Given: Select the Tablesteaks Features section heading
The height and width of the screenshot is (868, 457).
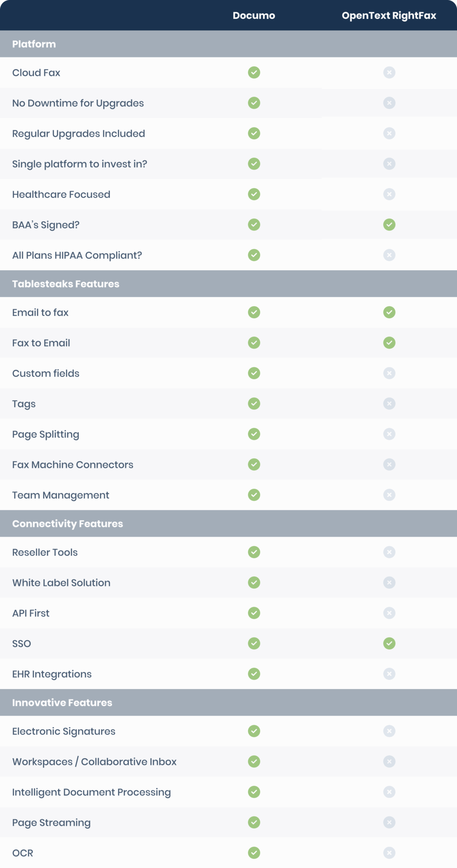Looking at the screenshot, I should 66,284.
